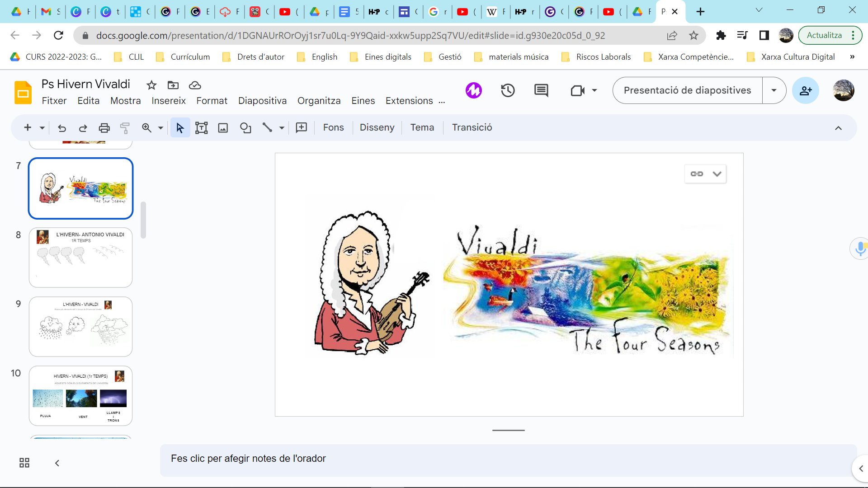Collapse the slide filmstrip panel
868x488 pixels.
click(57, 463)
